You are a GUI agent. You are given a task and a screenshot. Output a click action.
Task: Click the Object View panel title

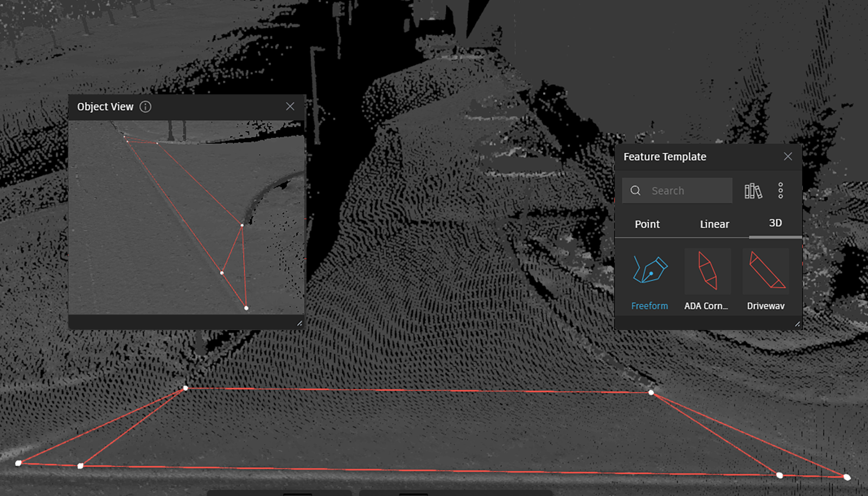tap(105, 107)
